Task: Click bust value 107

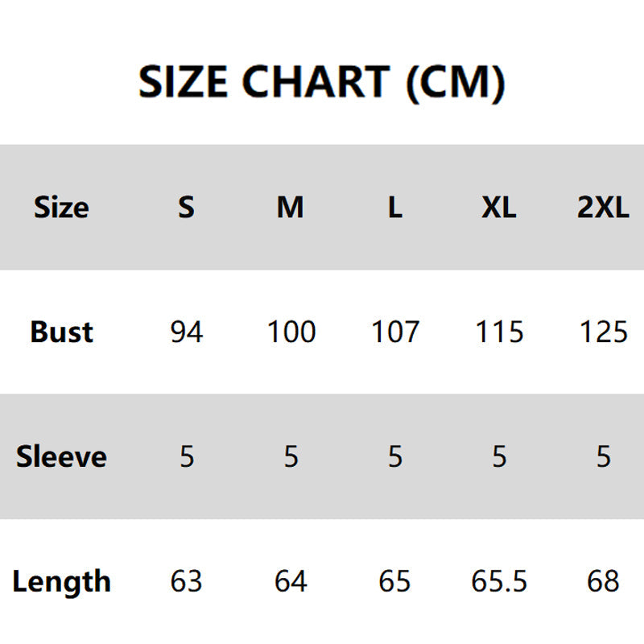Action: click(x=395, y=332)
